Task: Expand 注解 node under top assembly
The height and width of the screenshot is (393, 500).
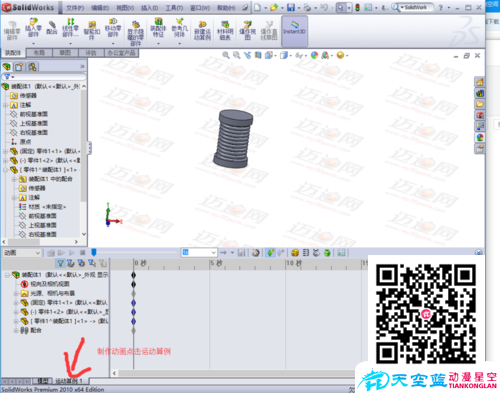Action: [5, 105]
